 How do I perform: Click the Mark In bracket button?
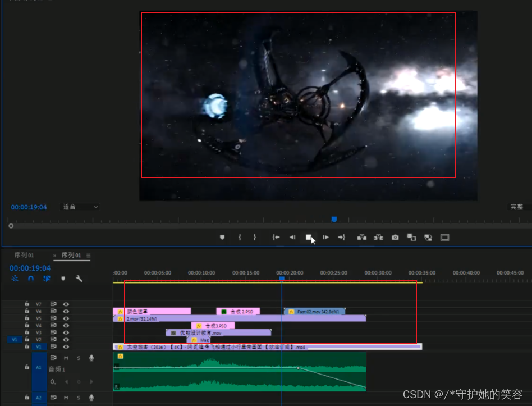click(240, 238)
